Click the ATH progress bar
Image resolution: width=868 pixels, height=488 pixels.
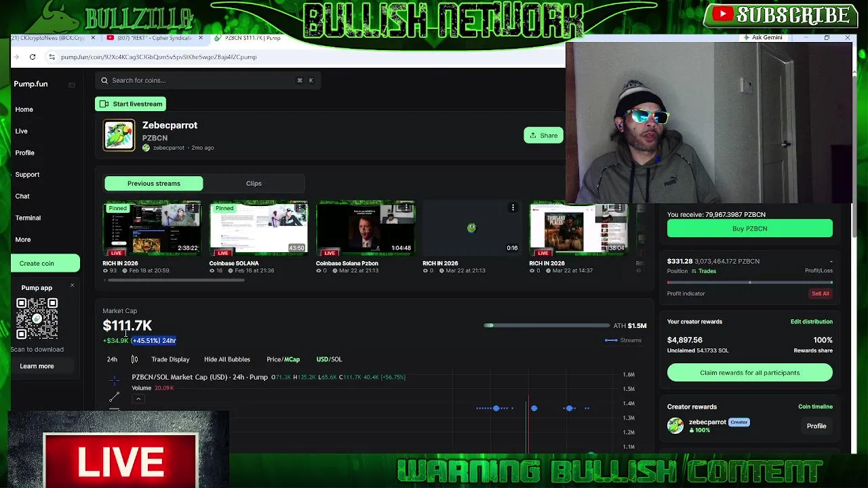[547, 325]
